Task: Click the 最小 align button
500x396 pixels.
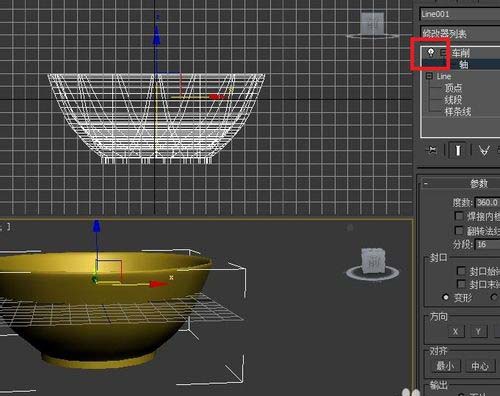Action: pos(445,366)
